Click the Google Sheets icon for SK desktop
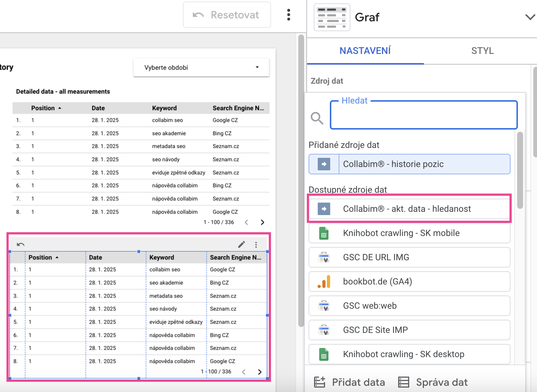Image resolution: width=537 pixels, height=392 pixels. pos(324,354)
